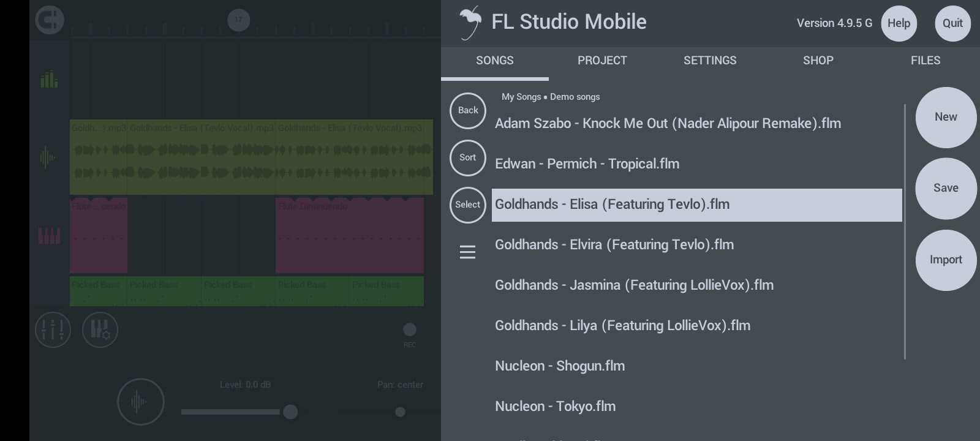Open Nucleon - Shogun.flm song
Image resolution: width=980 pixels, height=441 pixels.
tap(560, 366)
